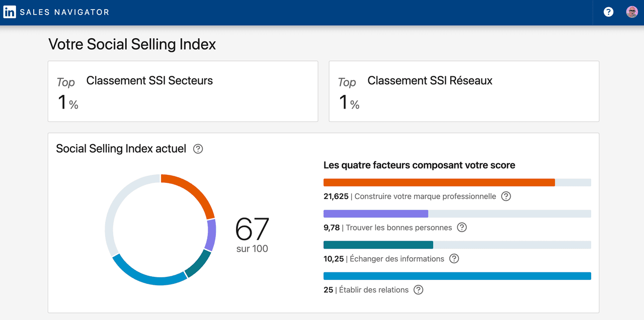644x320 pixels.
Task: Show info about Construire votre marque professionnelle
Action: [x=506, y=196]
